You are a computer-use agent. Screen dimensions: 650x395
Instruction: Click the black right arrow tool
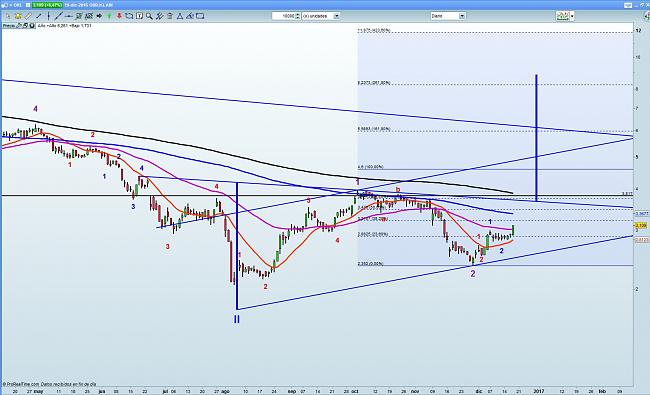point(99,16)
